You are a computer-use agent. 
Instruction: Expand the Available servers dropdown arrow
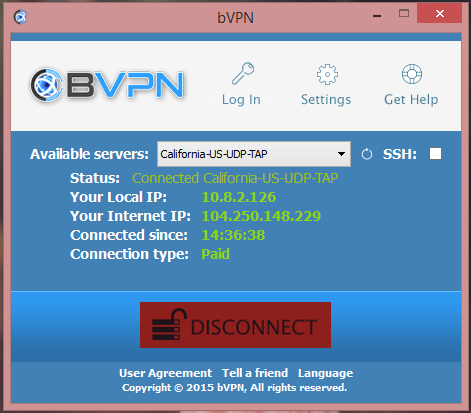341,154
